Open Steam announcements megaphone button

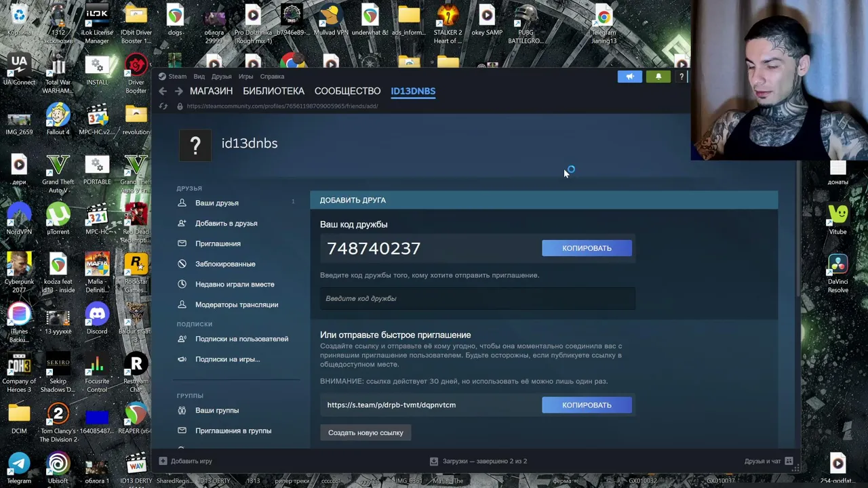click(629, 77)
